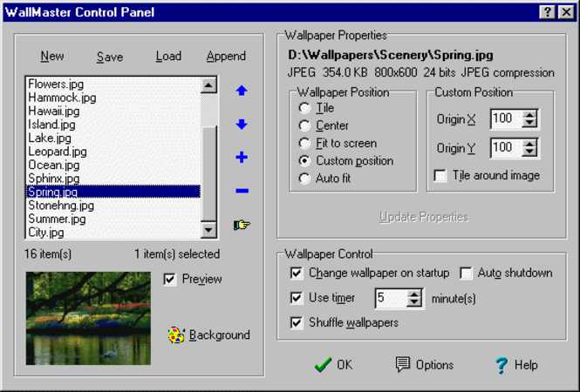Open Background color palette button
Image resolution: width=580 pixels, height=392 pixels.
point(208,335)
